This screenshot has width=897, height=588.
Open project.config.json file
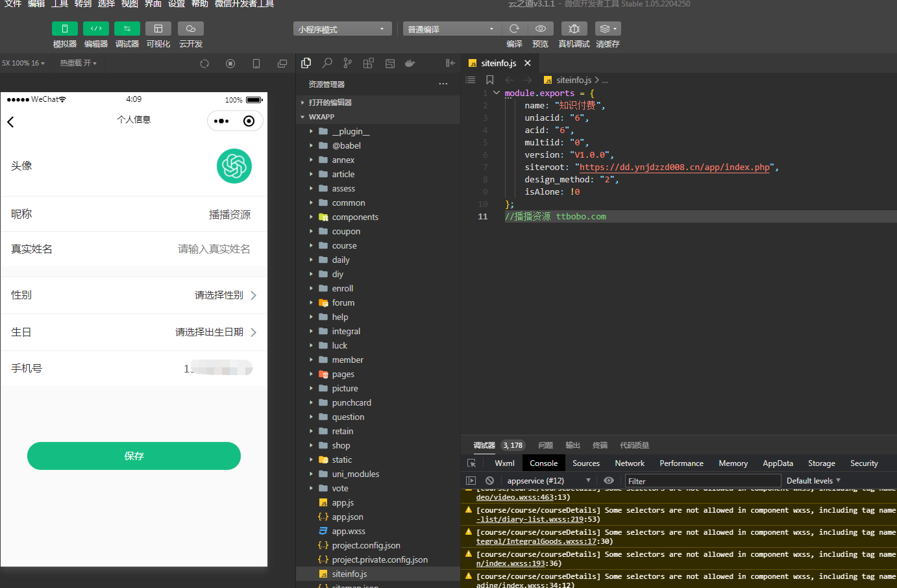(x=378, y=545)
